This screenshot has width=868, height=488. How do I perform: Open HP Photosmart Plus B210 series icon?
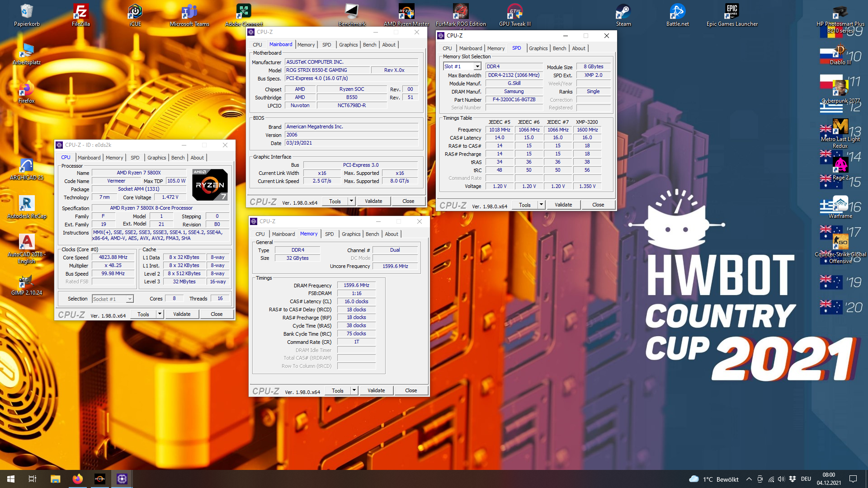pos(840,18)
